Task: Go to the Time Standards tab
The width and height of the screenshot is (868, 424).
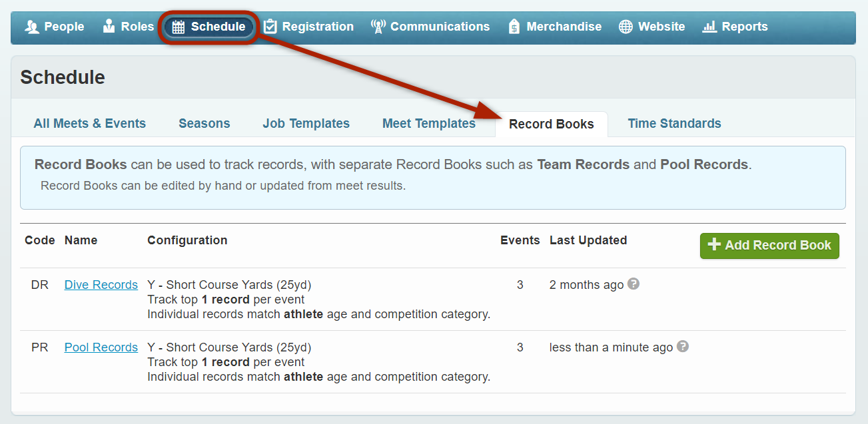Action: click(674, 124)
